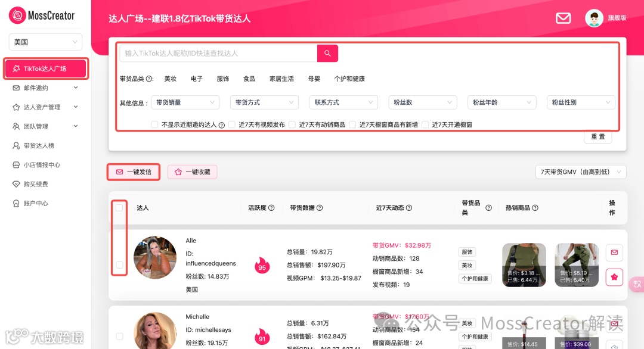Viewport: 644px width, 349px height.
Task: Open camo leggings product thumbnail $5.19
Action: click(577, 265)
